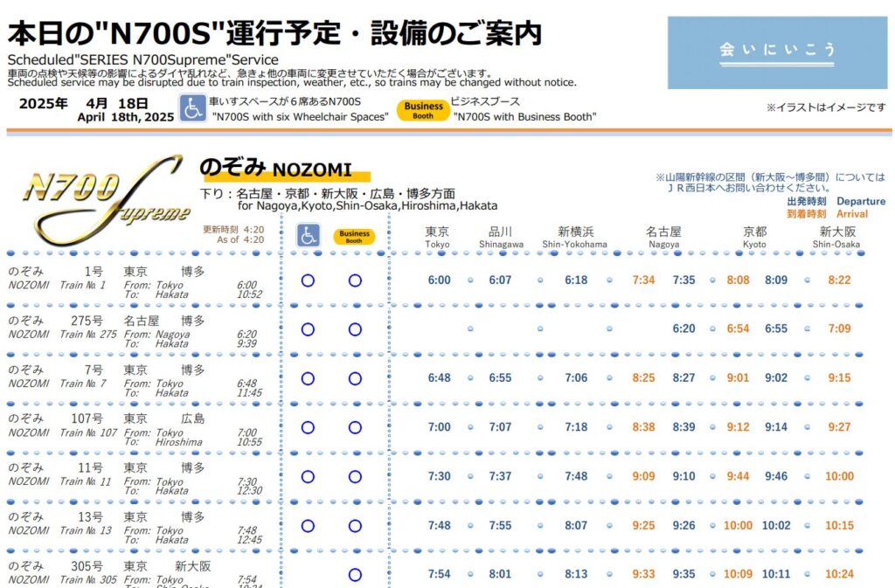895x588 pixels.
Task: Click the N700 Supreme logo
Action: (106, 199)
